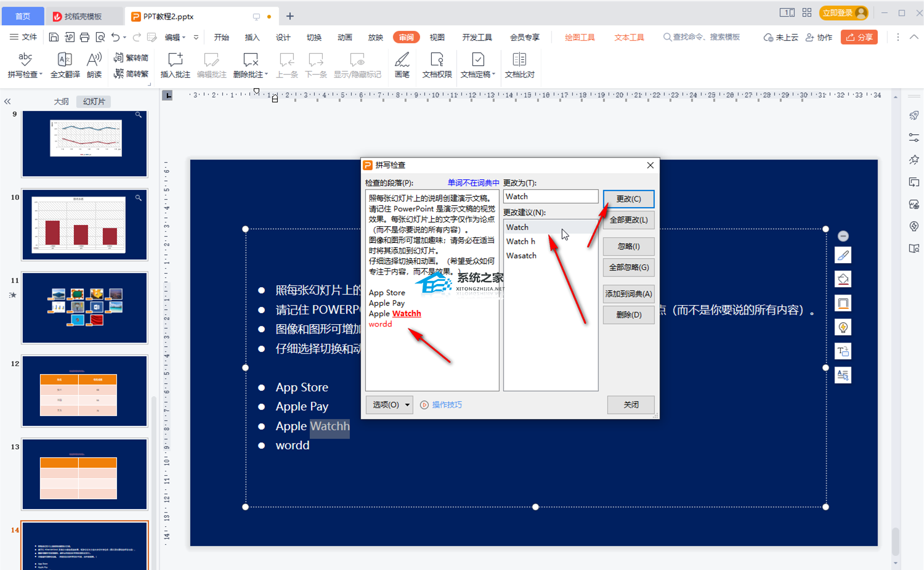The width and height of the screenshot is (924, 570).
Task: Select slide 12 thumbnail
Action: click(x=84, y=391)
